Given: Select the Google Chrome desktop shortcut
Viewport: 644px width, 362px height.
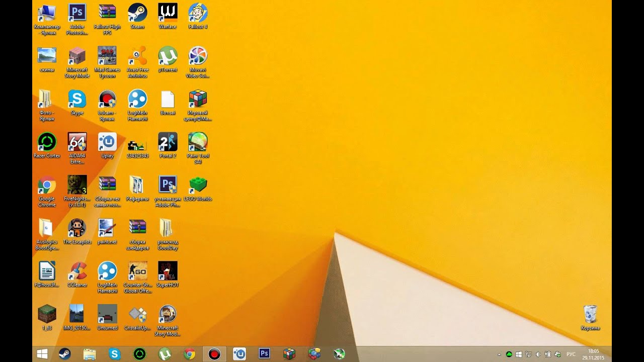Looking at the screenshot, I should [47, 192].
